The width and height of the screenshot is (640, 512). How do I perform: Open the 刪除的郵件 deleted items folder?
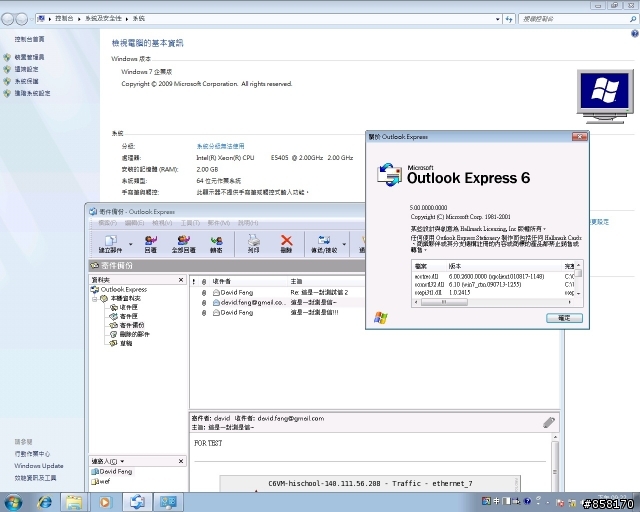click(x=134, y=334)
